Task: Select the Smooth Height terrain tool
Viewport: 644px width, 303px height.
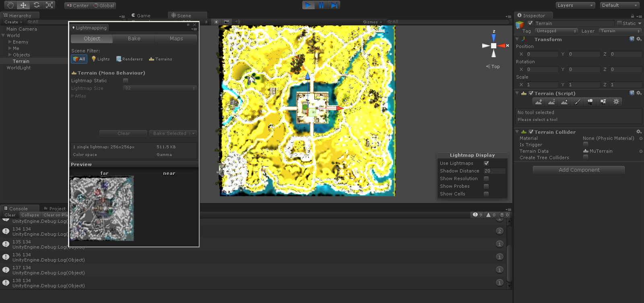Action: tap(565, 102)
